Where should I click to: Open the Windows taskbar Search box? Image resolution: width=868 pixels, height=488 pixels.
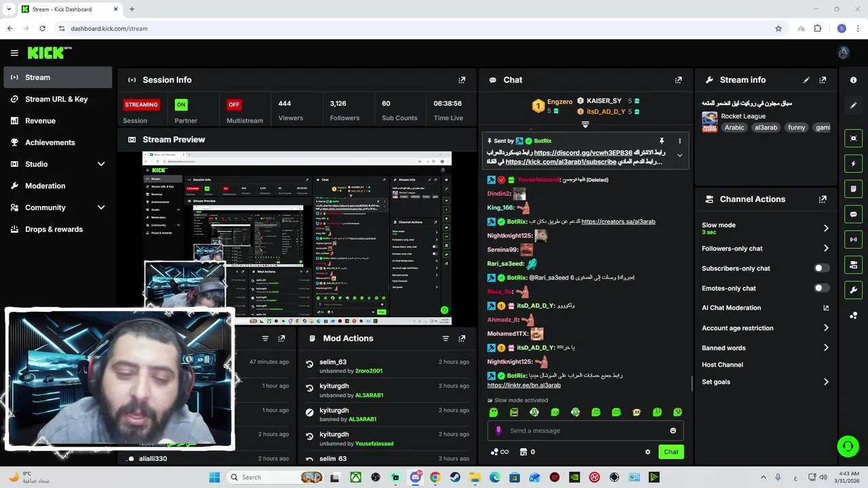click(x=275, y=477)
